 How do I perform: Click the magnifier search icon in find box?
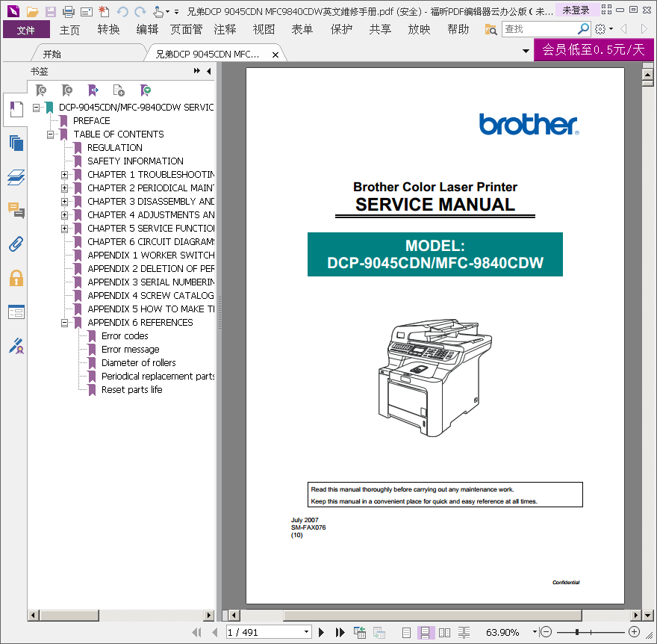pos(583,29)
